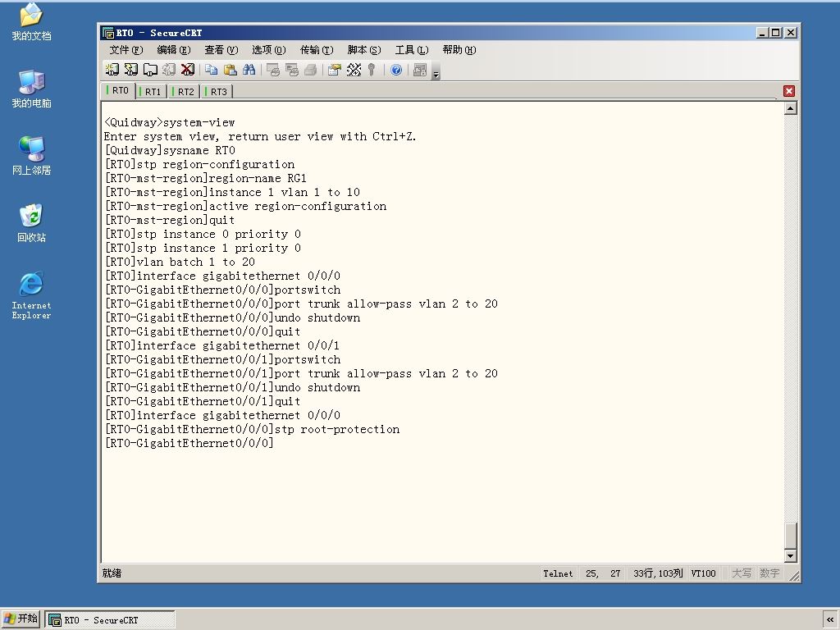This screenshot has height=630, width=840.
Task: Click the Quick Connect lightning icon
Action: 130,70
